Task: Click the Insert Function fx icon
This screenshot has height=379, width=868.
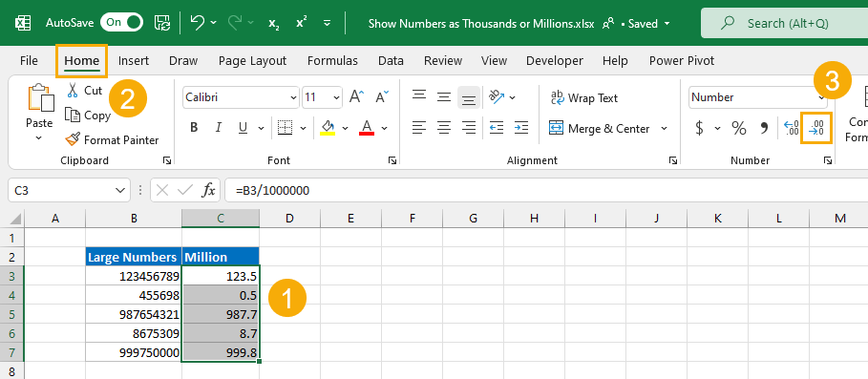Action: [208, 190]
